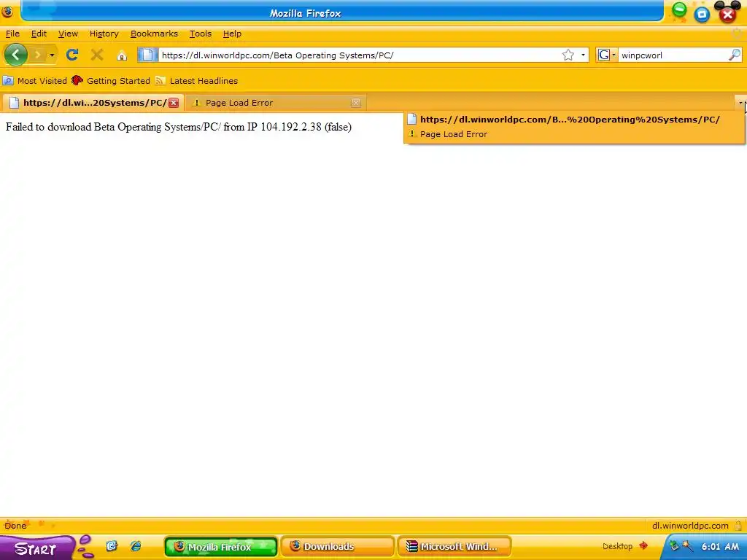Viewport: 747px width, 560px height.
Task: Launch email quick launch icon
Action: point(112,546)
